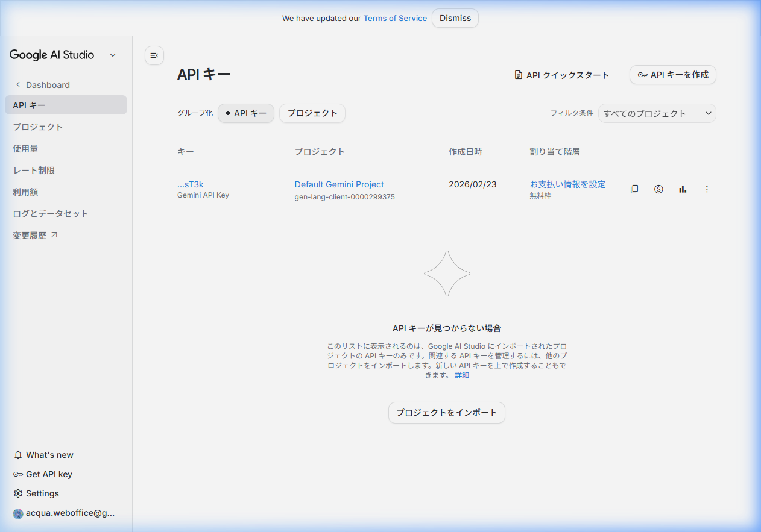Click the account avatar icon
Image resolution: width=761 pixels, height=532 pixels.
pyautogui.click(x=18, y=513)
